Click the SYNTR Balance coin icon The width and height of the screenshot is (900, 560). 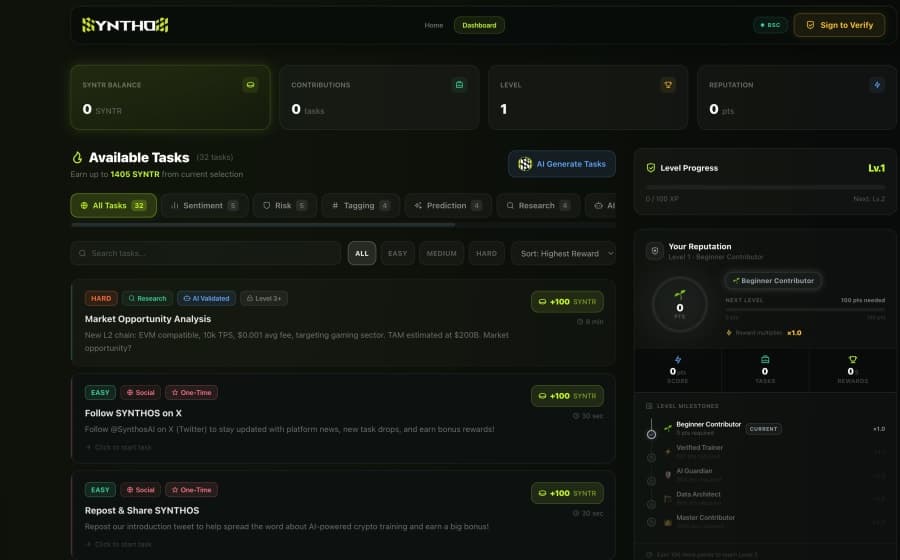(x=250, y=85)
